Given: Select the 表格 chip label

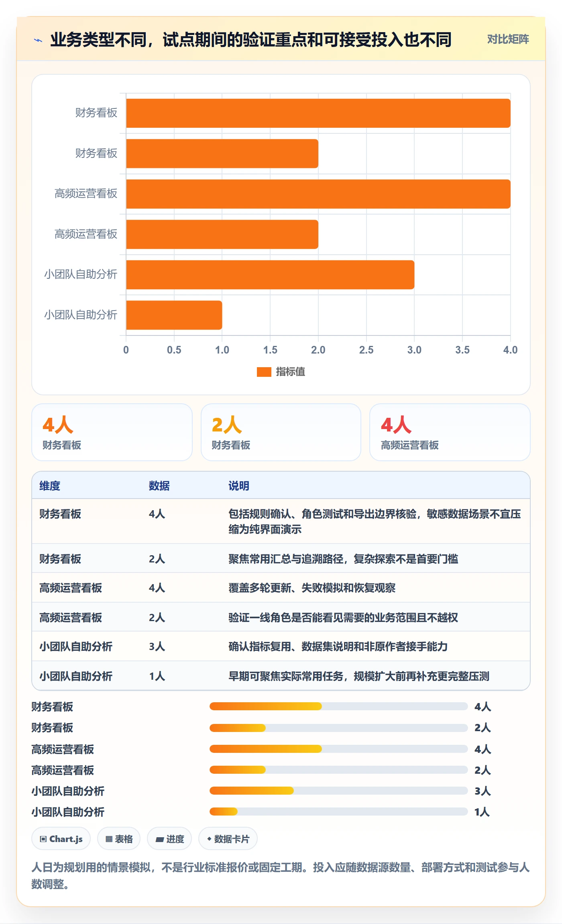Looking at the screenshot, I should [124, 839].
